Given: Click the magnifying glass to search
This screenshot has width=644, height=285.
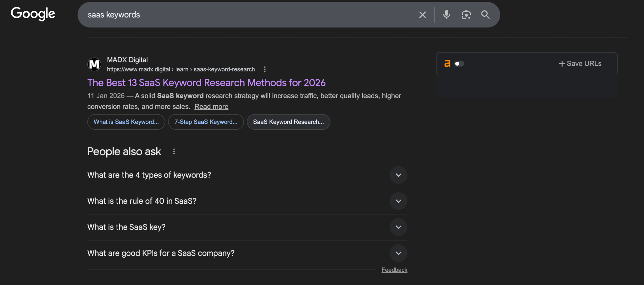Looking at the screenshot, I should pyautogui.click(x=485, y=14).
